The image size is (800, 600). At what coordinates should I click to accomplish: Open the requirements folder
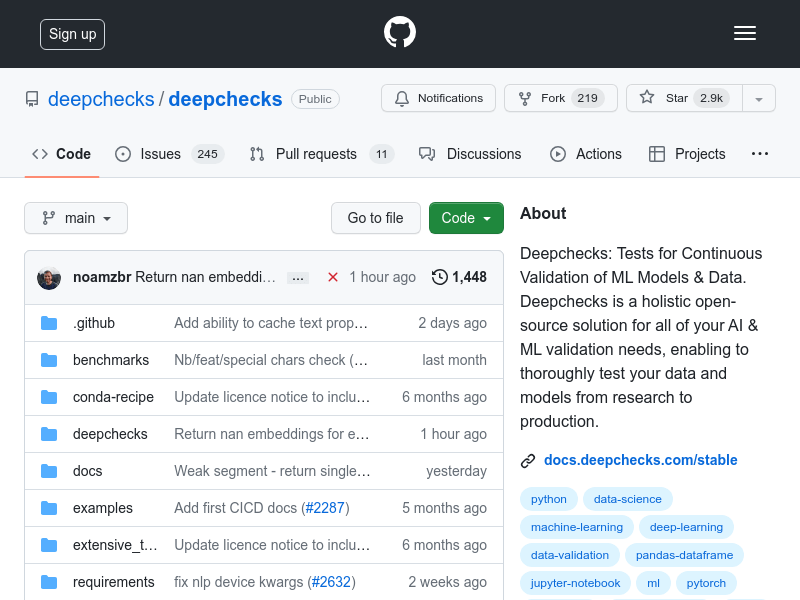(114, 582)
